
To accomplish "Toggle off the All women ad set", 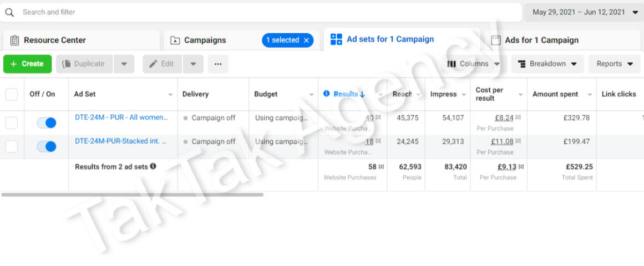I will pos(47,122).
